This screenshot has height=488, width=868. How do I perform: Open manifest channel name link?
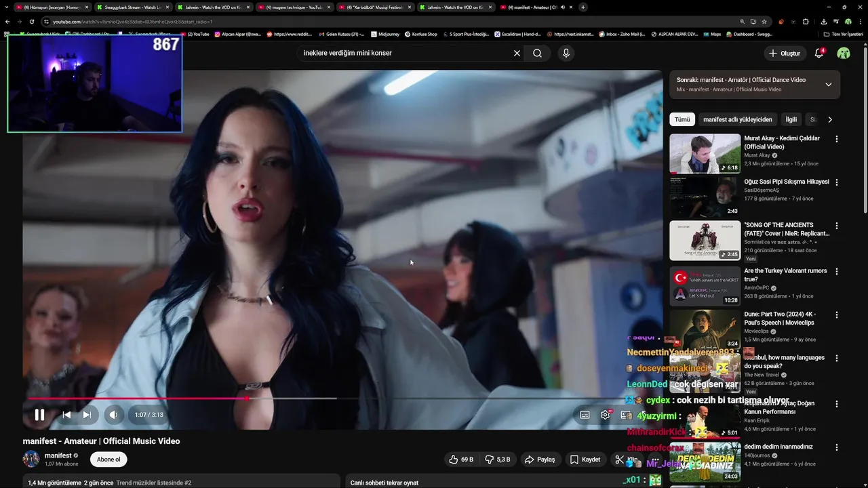(x=58, y=455)
